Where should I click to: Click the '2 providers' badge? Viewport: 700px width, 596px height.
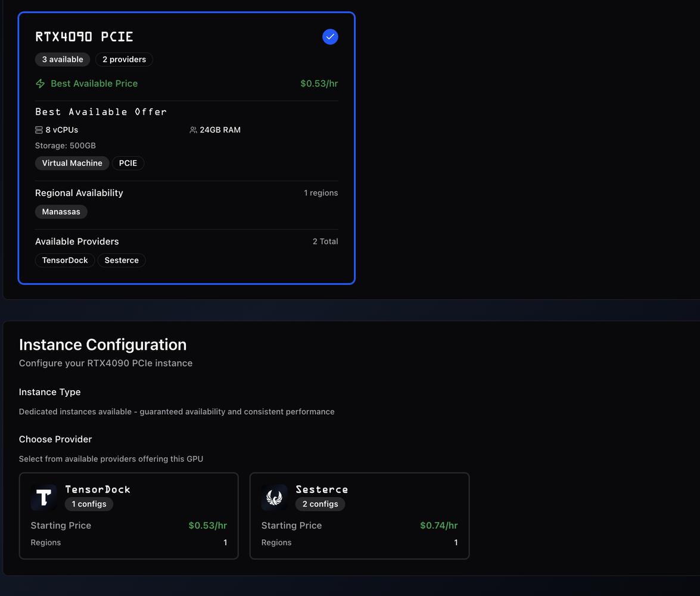[124, 60]
